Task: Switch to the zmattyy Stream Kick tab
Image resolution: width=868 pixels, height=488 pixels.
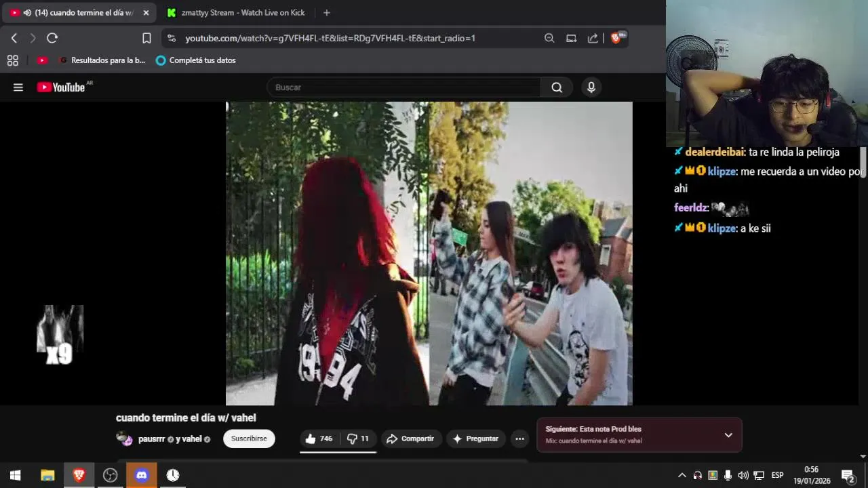Action: 237,13
